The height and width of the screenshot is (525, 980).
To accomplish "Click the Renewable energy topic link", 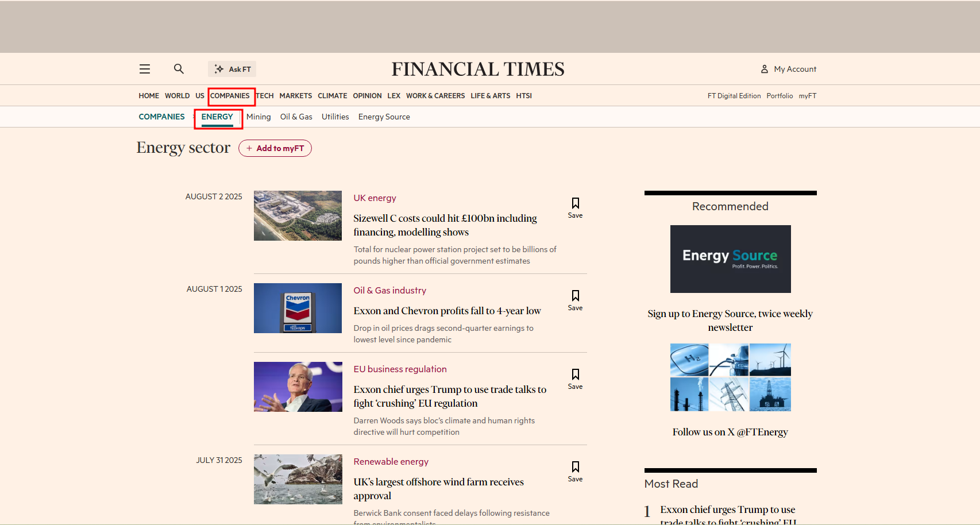I will (391, 462).
